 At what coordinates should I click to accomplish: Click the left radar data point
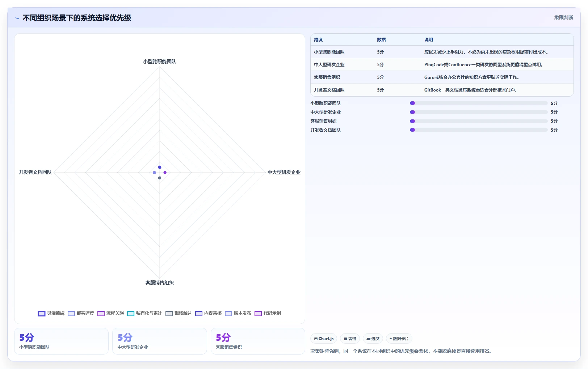154,173
